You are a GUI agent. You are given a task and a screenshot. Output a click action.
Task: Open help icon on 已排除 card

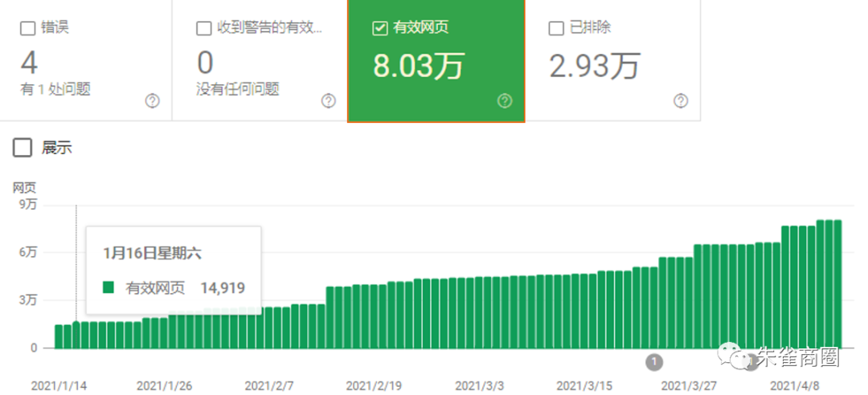[x=681, y=100]
